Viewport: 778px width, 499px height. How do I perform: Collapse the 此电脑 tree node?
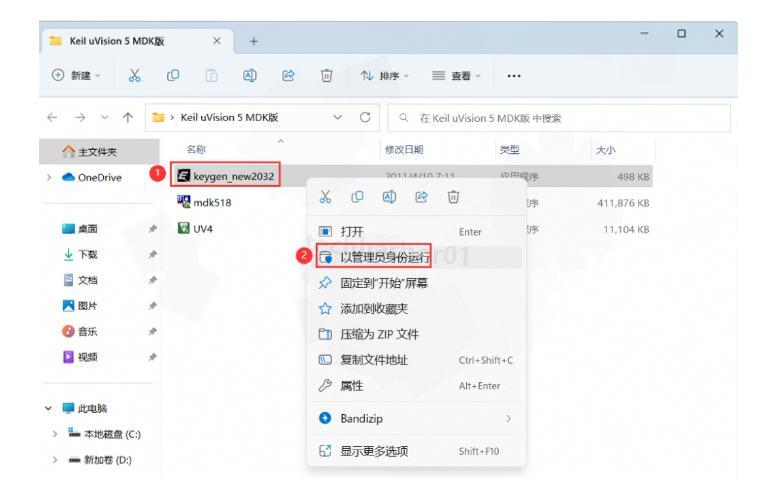point(49,408)
